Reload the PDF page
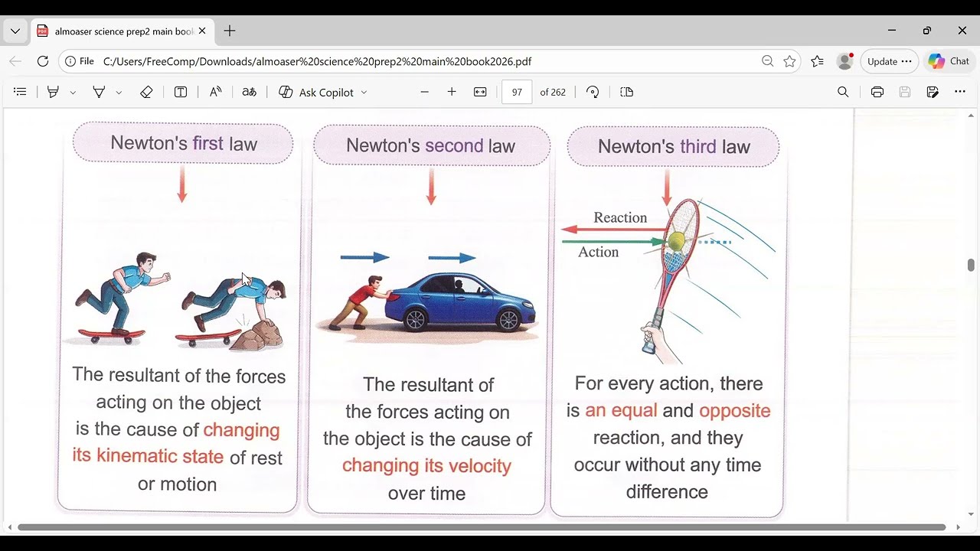Viewport: 980px width, 551px height. tap(43, 61)
